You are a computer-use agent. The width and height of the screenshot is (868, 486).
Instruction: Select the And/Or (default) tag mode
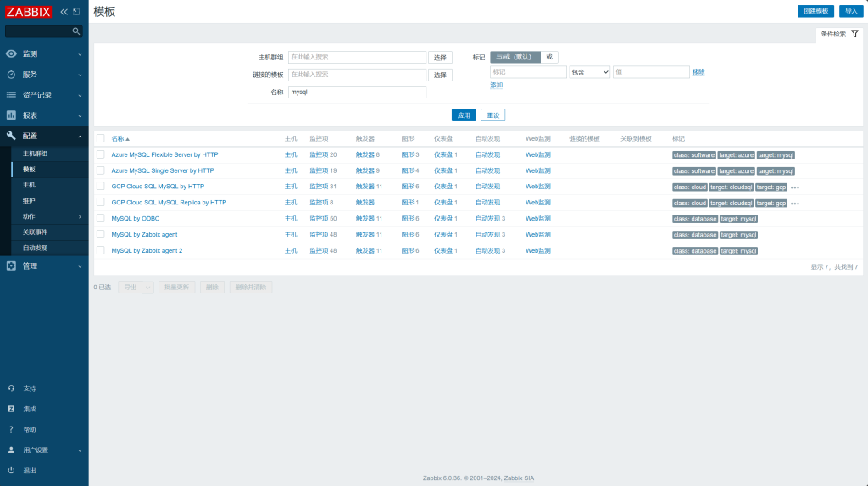(x=515, y=57)
